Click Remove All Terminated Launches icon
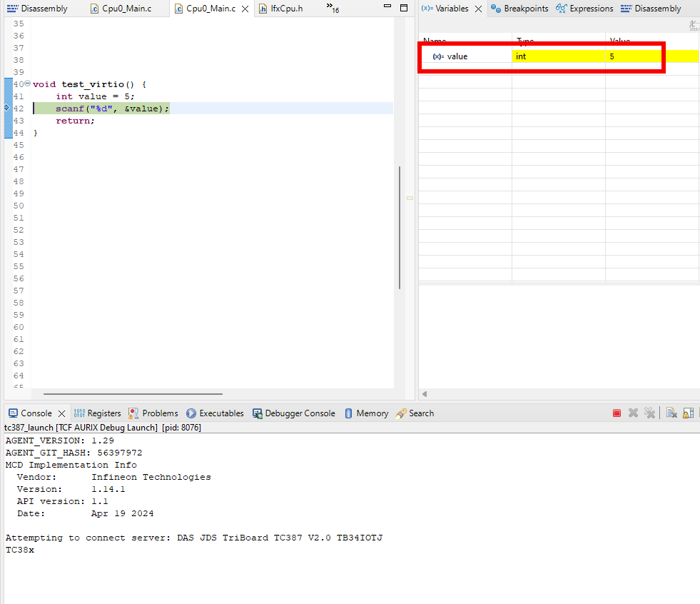 coord(649,413)
